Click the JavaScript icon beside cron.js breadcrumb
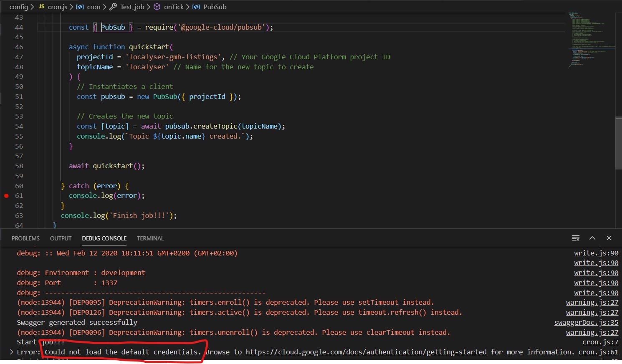Screen dimensions: 622x364 click(41, 7)
